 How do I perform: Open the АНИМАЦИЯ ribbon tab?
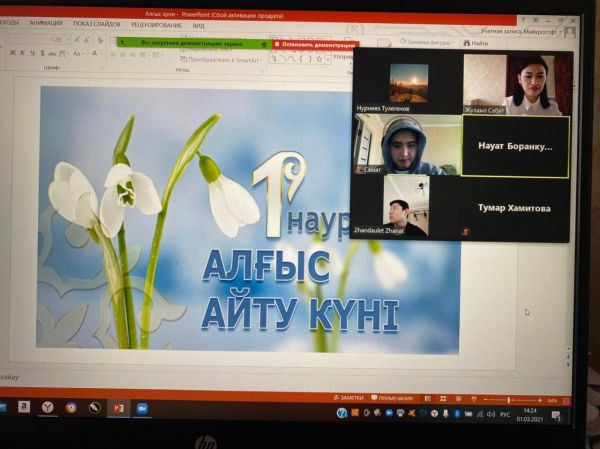pyautogui.click(x=46, y=24)
